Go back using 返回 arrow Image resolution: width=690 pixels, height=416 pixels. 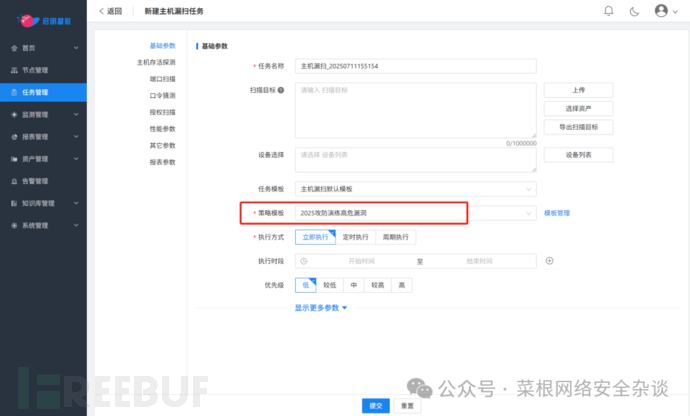point(110,11)
